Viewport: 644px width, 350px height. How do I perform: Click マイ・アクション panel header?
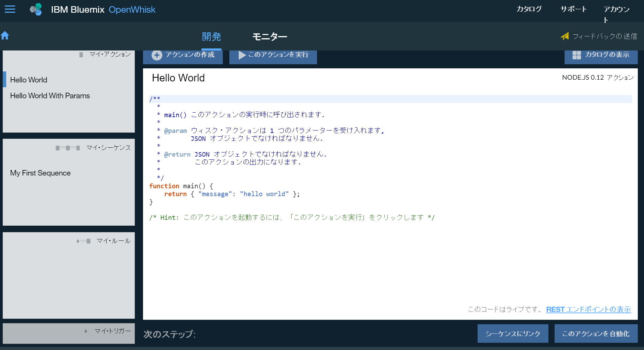110,54
